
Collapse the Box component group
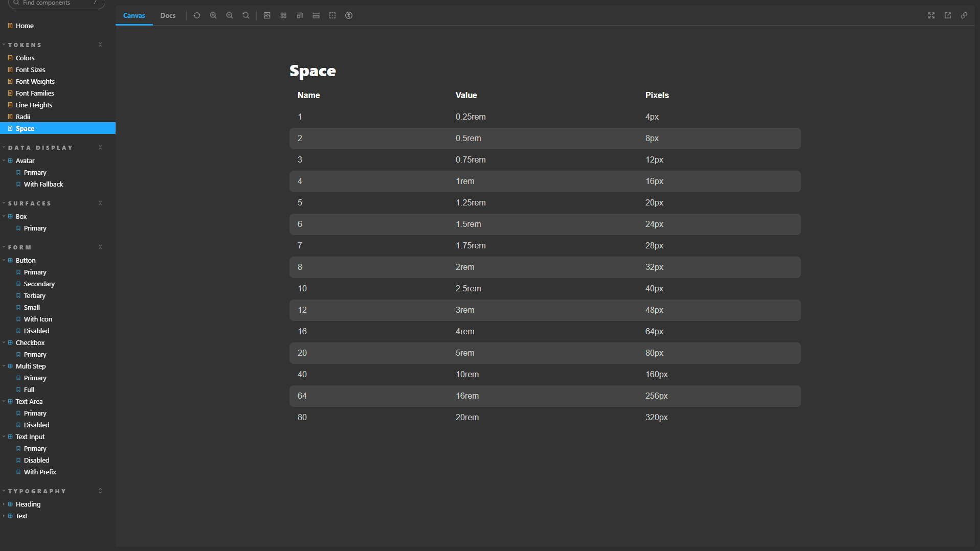[x=21, y=216]
